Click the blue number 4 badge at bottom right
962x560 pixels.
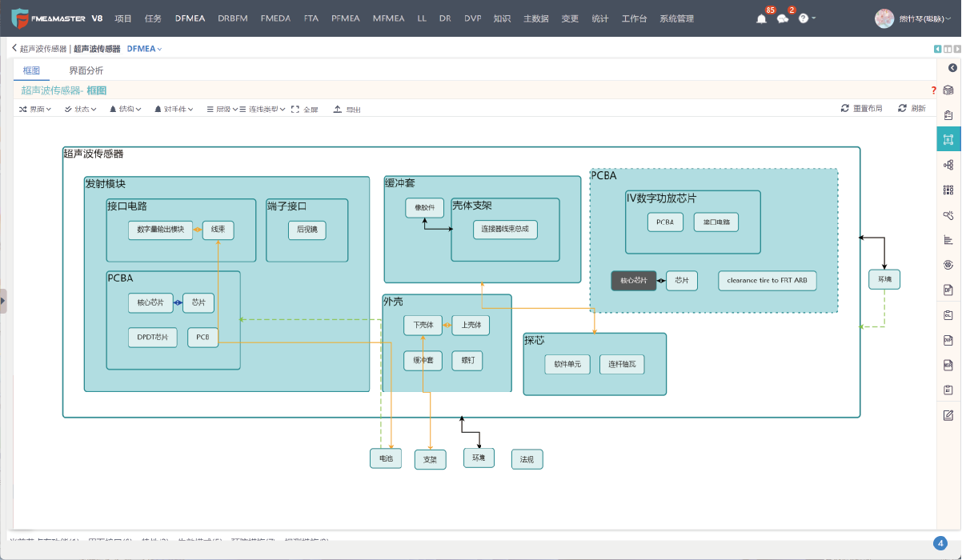pyautogui.click(x=940, y=542)
